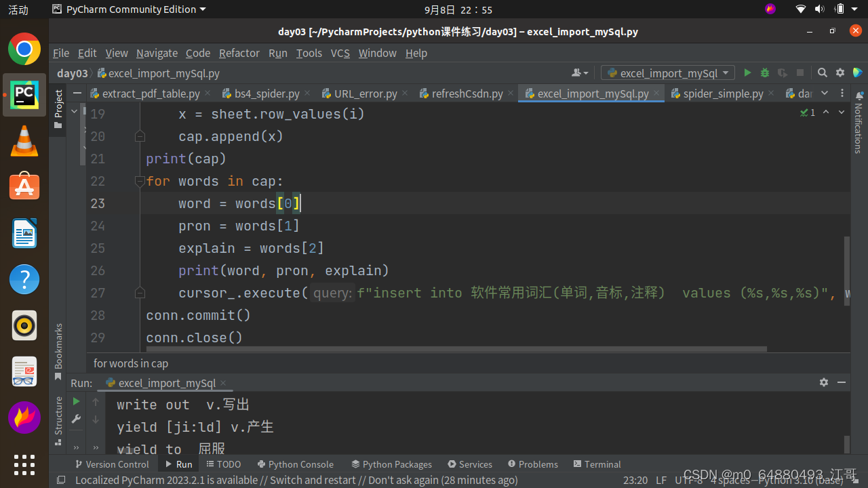Image resolution: width=868 pixels, height=488 pixels.
Task: Start debugging with the Debug icon
Action: click(x=764, y=73)
